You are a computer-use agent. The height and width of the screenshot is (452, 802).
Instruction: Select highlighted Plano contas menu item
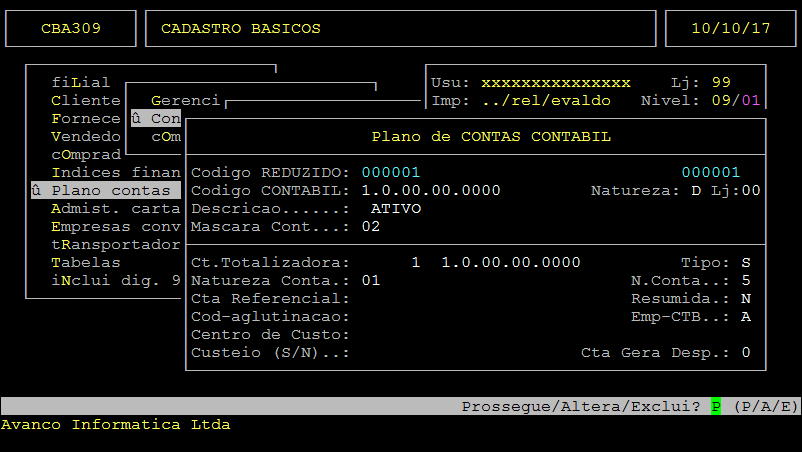[x=105, y=190]
